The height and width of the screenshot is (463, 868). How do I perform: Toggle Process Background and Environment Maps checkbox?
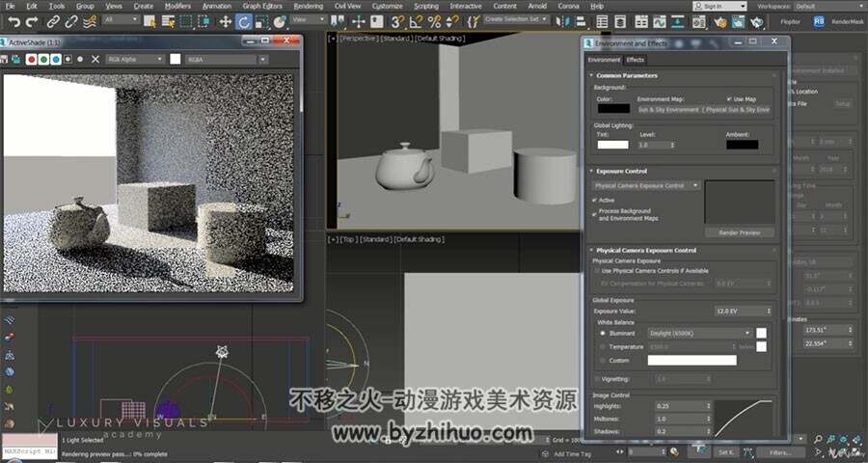(x=595, y=212)
